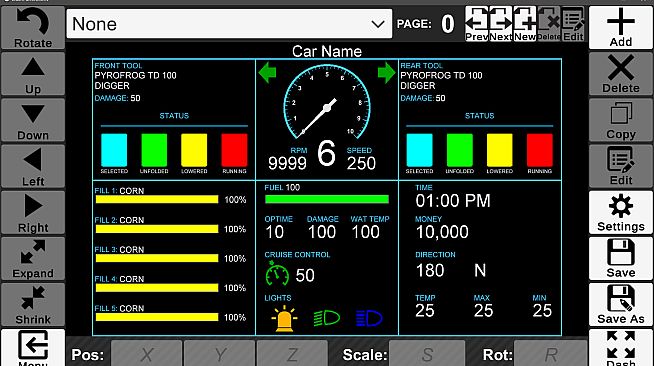Open Settings gear
Image resolution: width=654 pixels, height=366 pixels.
click(x=621, y=213)
